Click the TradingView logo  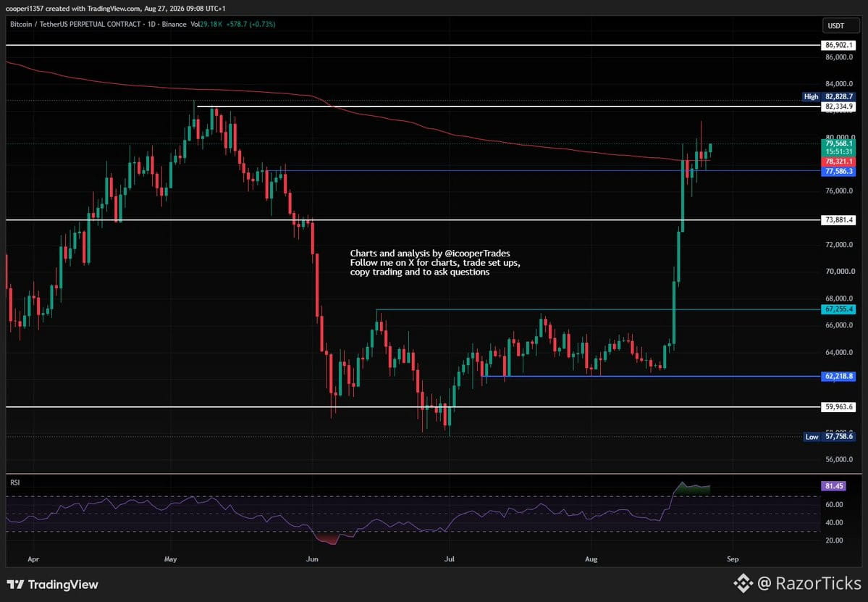pos(53,585)
